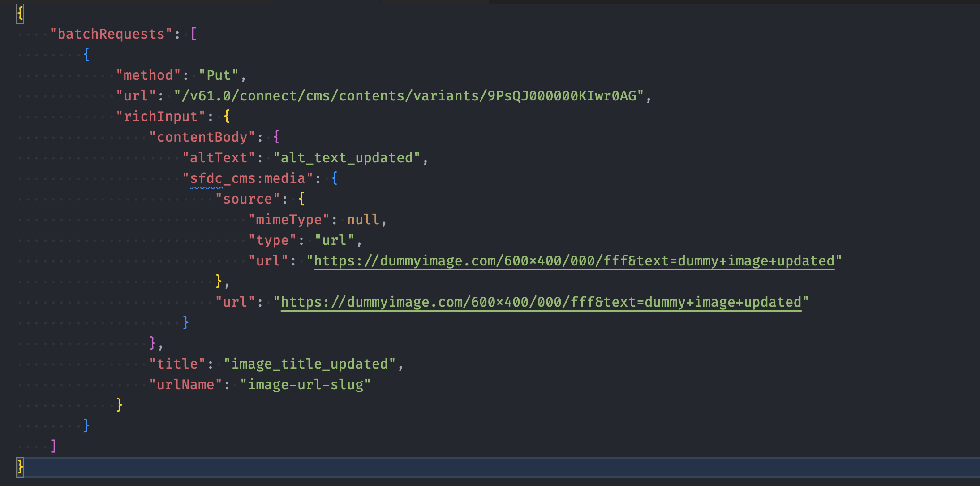Viewport: 980px width, 486px height.
Task: Click the "urlName" key
Action: (185, 385)
